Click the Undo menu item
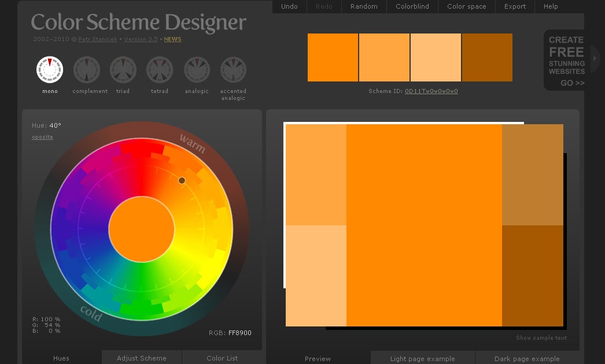This screenshot has height=364, width=605. pos(289,6)
